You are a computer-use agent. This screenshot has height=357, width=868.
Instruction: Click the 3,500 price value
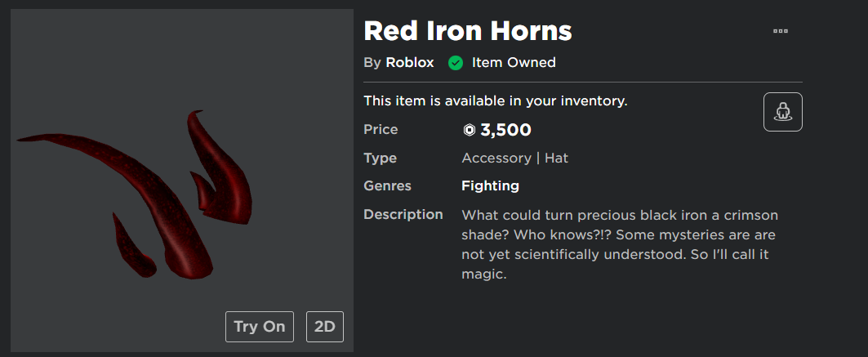(x=506, y=131)
